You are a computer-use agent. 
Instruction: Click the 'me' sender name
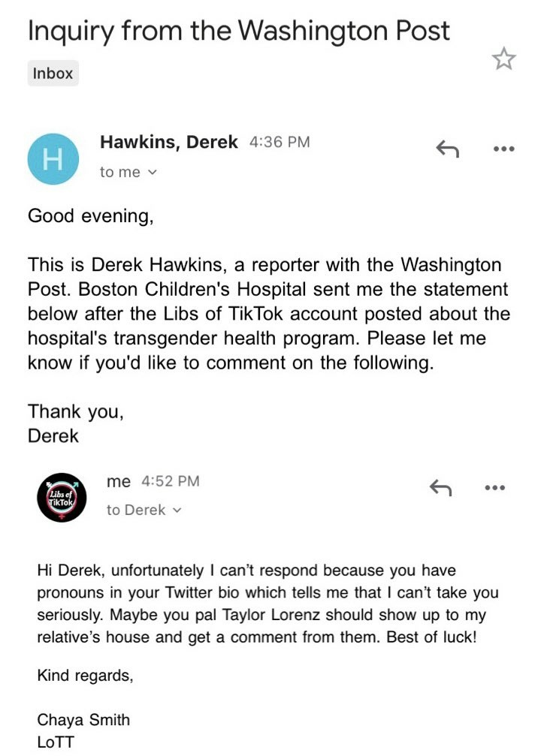(119, 481)
